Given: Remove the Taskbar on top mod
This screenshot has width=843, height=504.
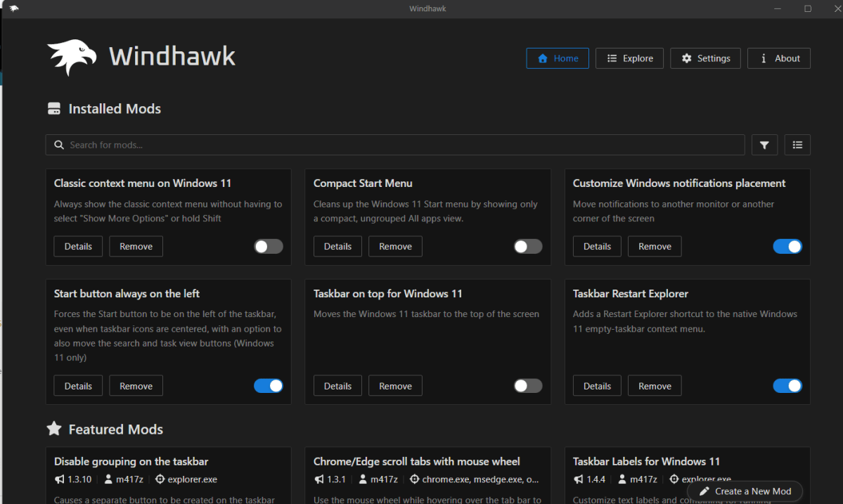Looking at the screenshot, I should pyautogui.click(x=395, y=386).
